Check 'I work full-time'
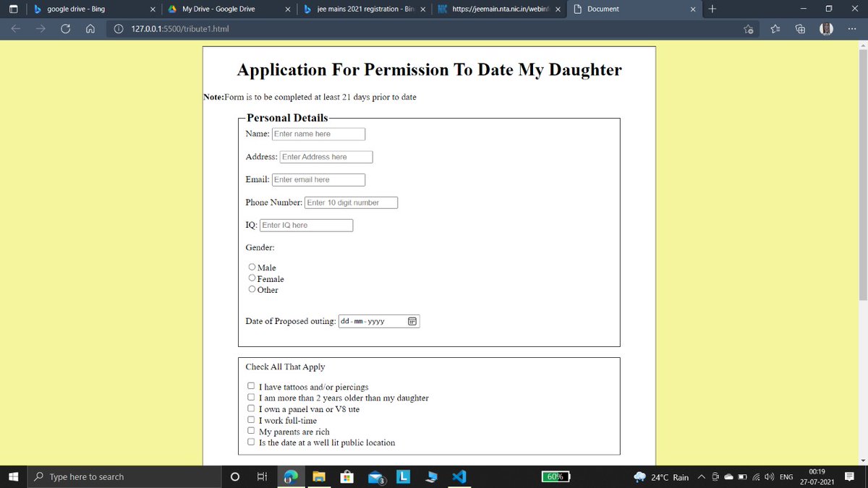 pyautogui.click(x=251, y=420)
